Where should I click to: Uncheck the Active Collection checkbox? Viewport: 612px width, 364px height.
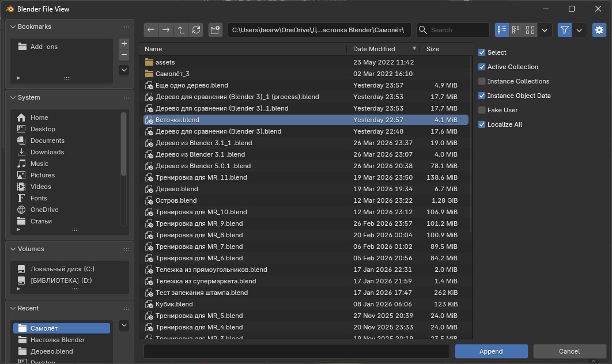(x=482, y=67)
